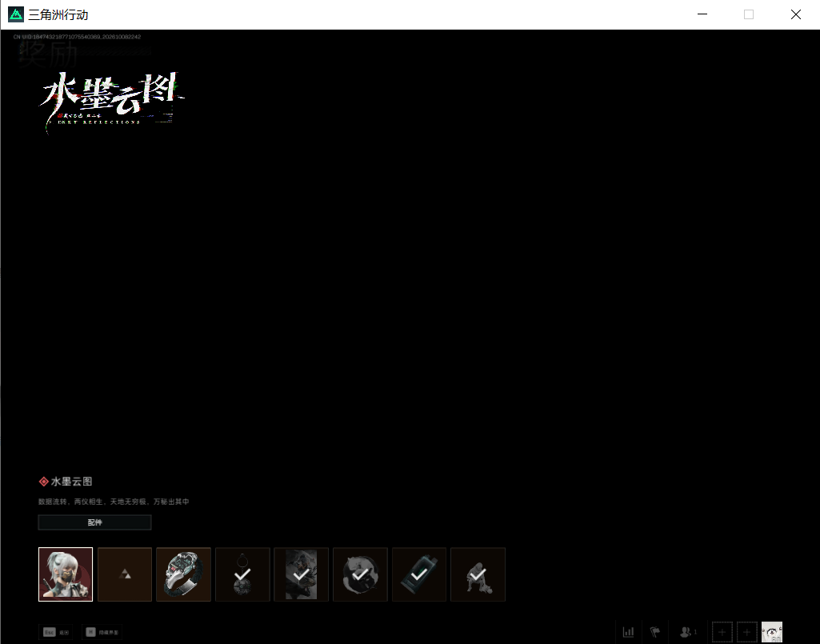
Task: Close the 三角洲行动 window
Action: pyautogui.click(x=796, y=14)
